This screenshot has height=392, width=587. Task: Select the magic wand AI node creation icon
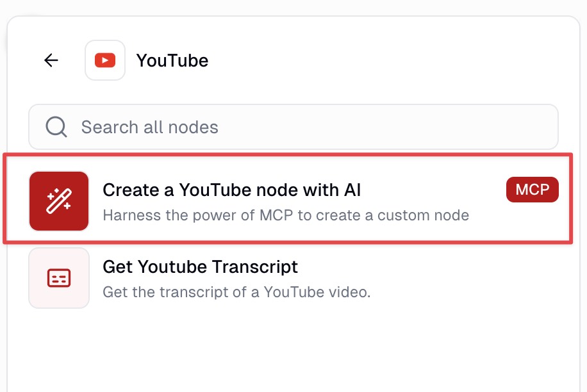[x=58, y=200]
